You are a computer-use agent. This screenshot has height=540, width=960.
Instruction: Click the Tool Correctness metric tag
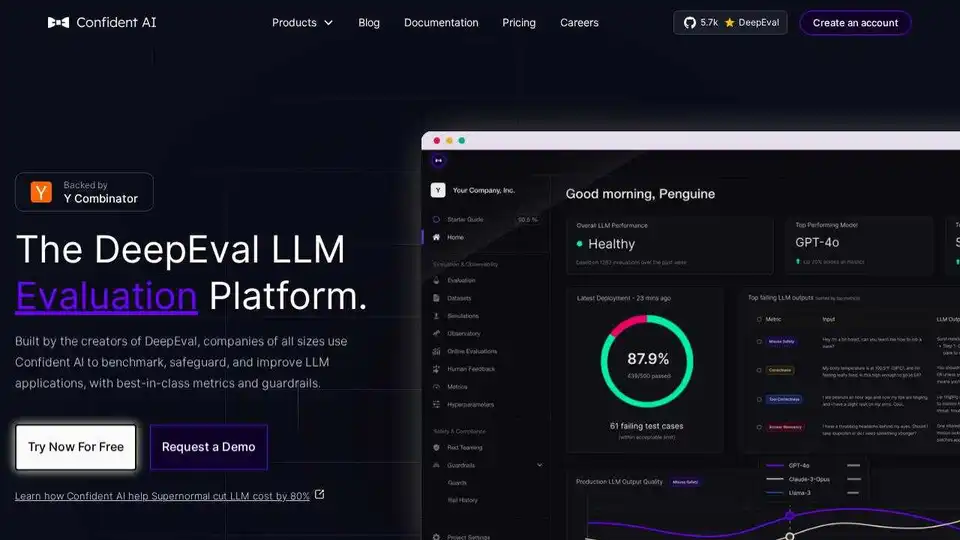tap(784, 399)
